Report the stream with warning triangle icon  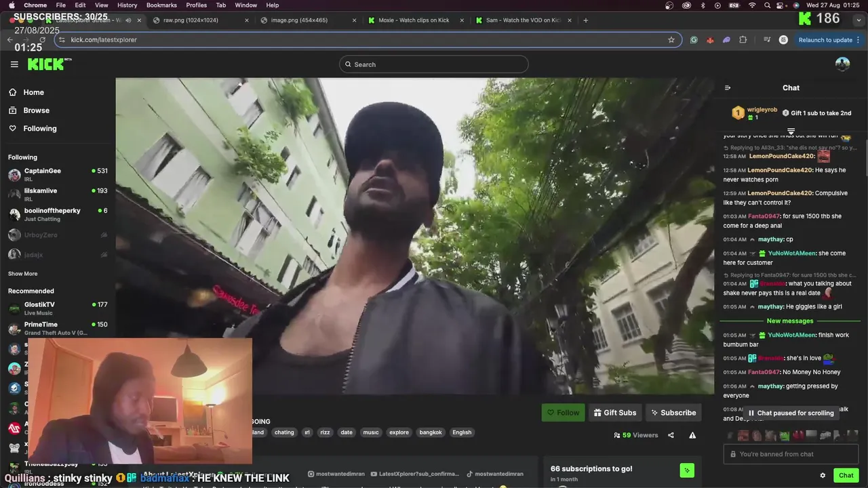(x=692, y=435)
